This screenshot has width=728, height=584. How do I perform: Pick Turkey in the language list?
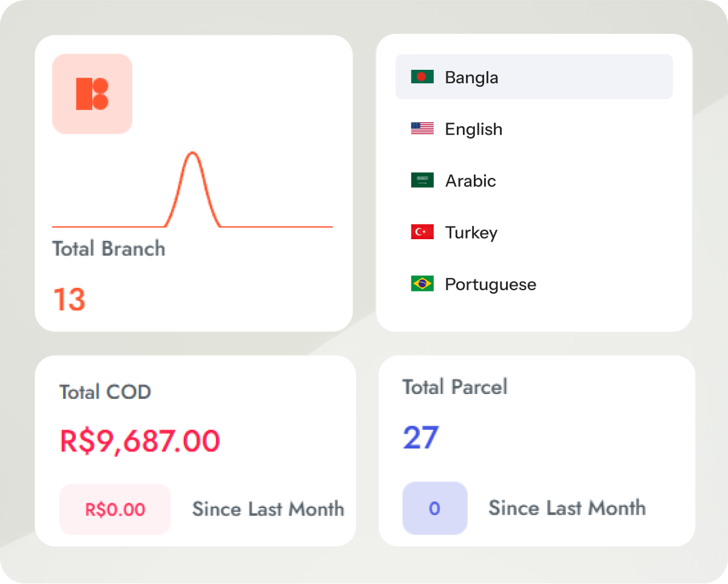[x=471, y=233]
